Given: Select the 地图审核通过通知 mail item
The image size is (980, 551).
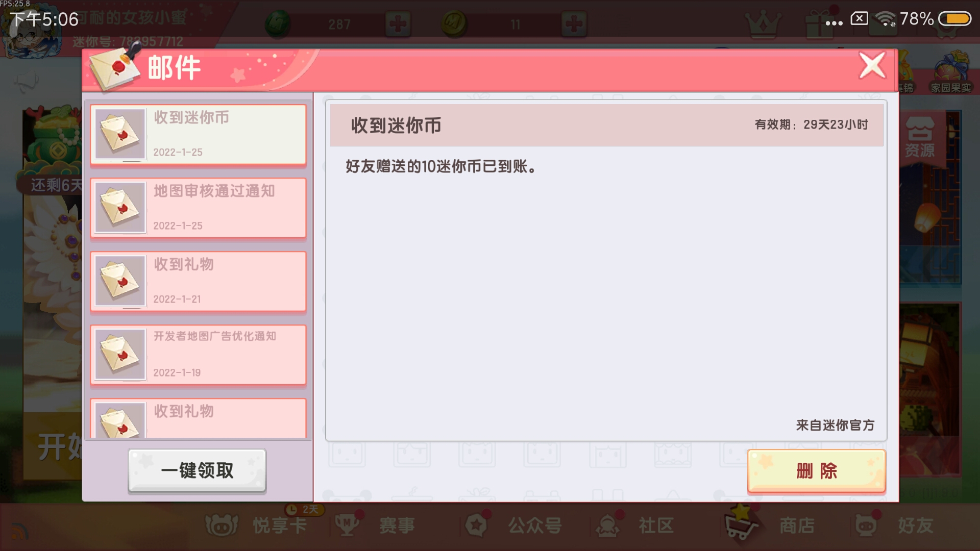Looking at the screenshot, I should (x=199, y=208).
